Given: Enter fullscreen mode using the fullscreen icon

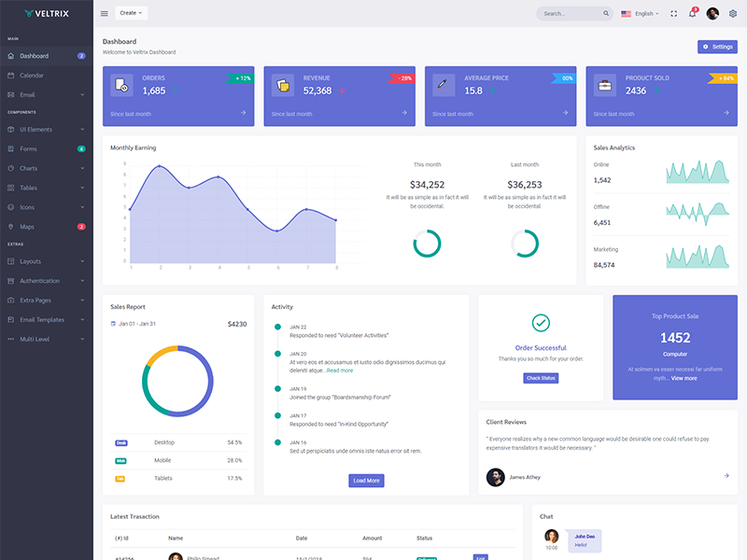Looking at the screenshot, I should (673, 13).
